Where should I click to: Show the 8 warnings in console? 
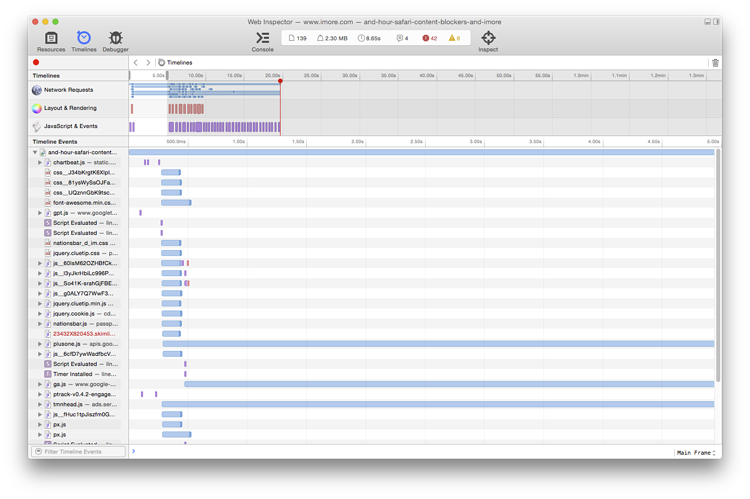coord(454,38)
